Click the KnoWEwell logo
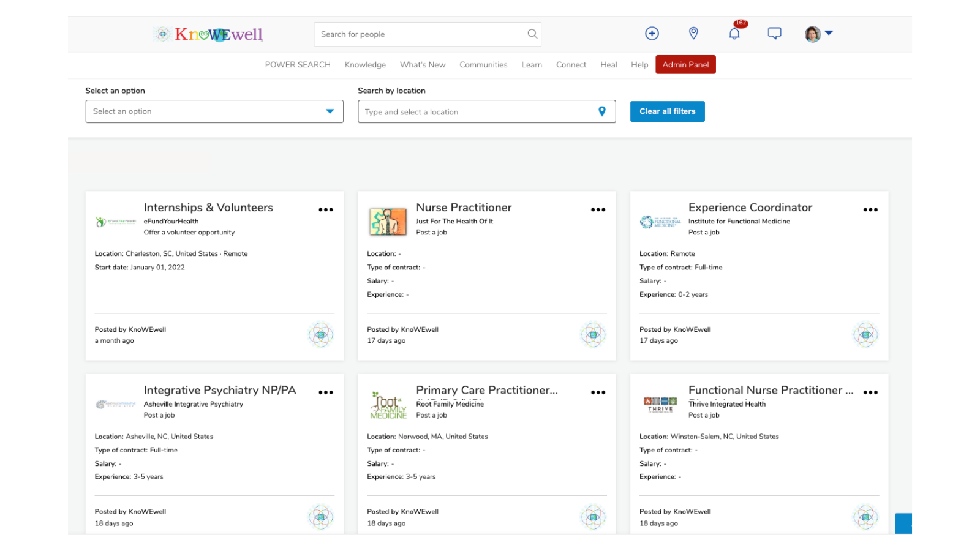Viewport: 980px width, 551px height. [208, 34]
